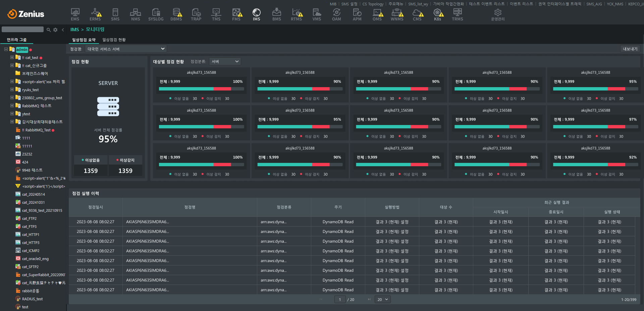Expand the !! cat_신규그룹 group
The width and height of the screenshot is (644, 311).
tap(12, 65)
